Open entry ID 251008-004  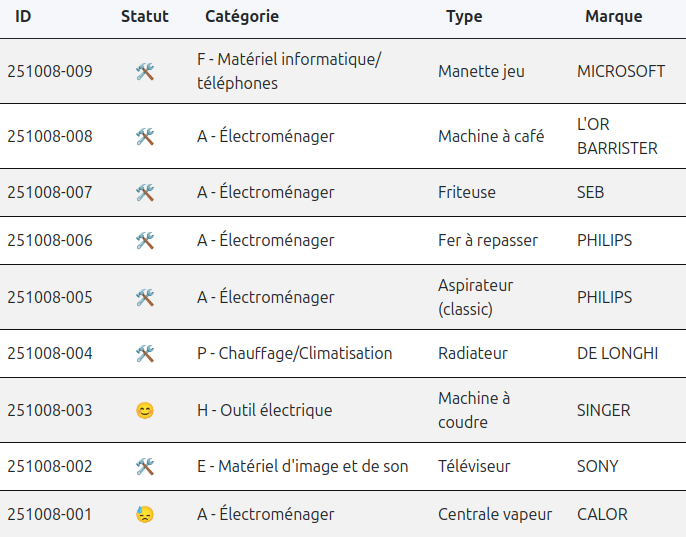click(50, 354)
